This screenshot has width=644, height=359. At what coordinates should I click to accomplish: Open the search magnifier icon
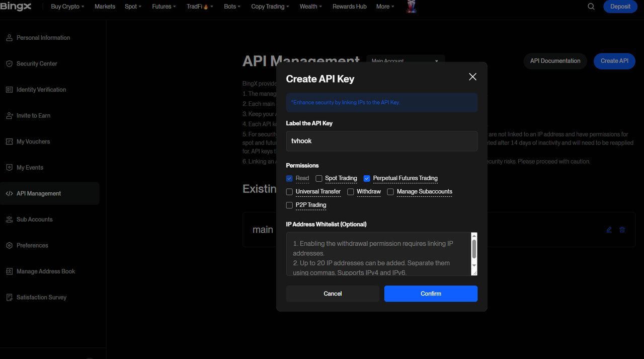point(591,7)
